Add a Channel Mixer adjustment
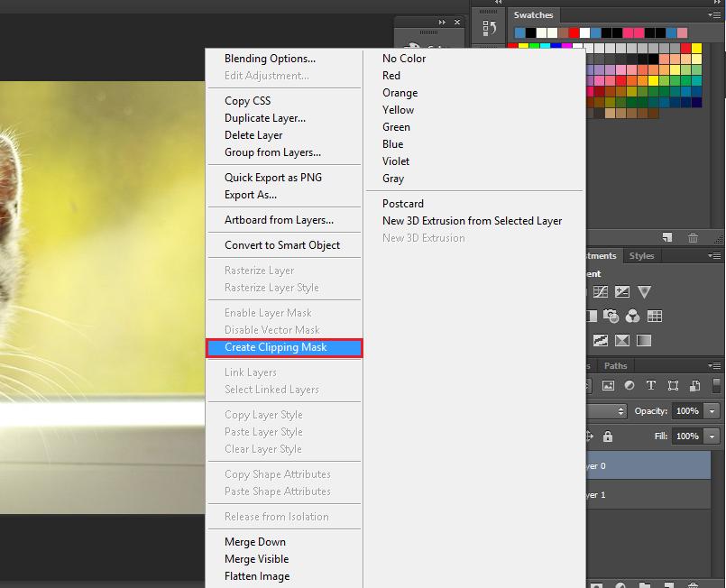The image size is (726, 588). pos(632,317)
